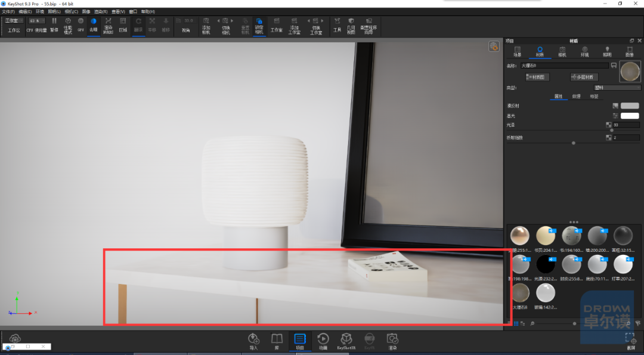
Task: Switch material list to grid view
Action: click(516, 324)
